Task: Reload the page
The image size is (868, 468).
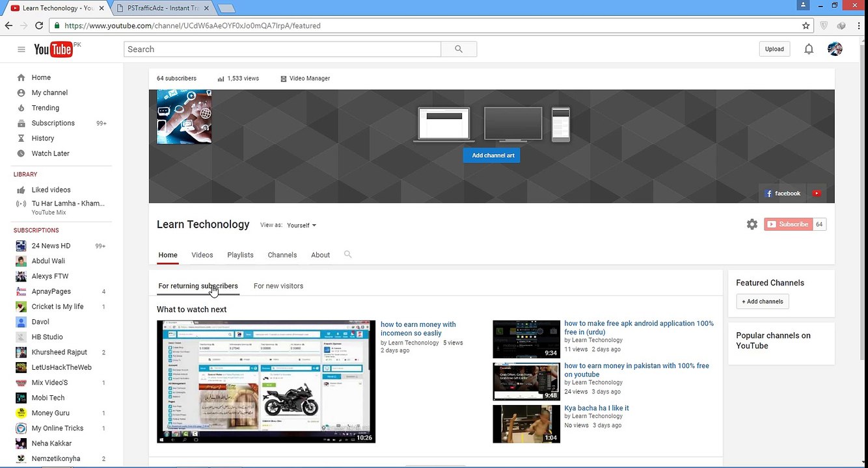Action: (39, 25)
